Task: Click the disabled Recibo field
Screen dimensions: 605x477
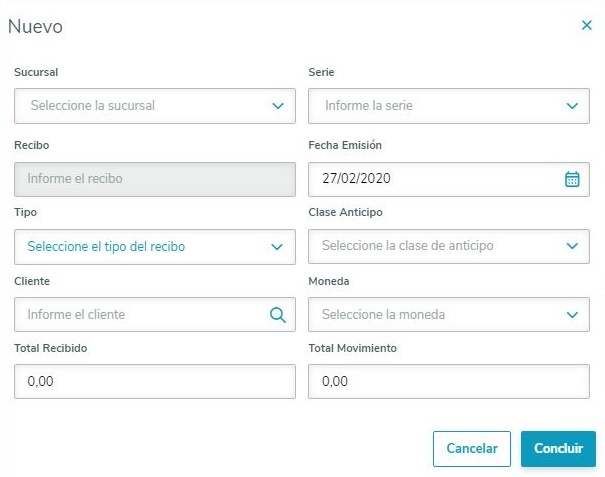Action: (155, 179)
